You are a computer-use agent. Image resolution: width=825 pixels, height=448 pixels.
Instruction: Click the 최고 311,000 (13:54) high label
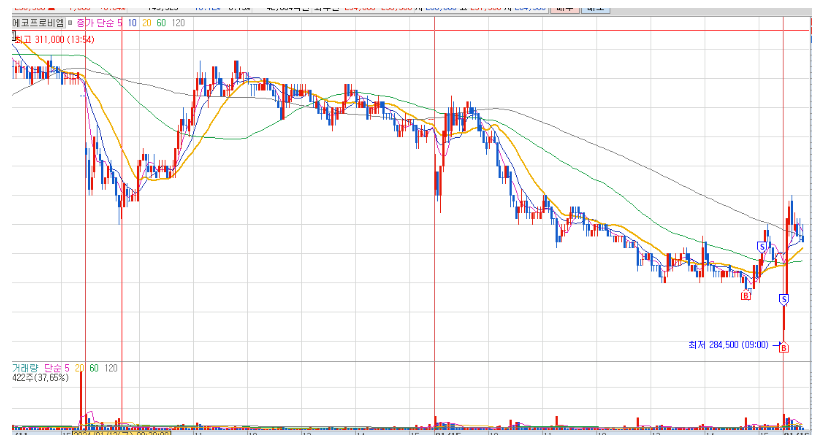click(55, 39)
